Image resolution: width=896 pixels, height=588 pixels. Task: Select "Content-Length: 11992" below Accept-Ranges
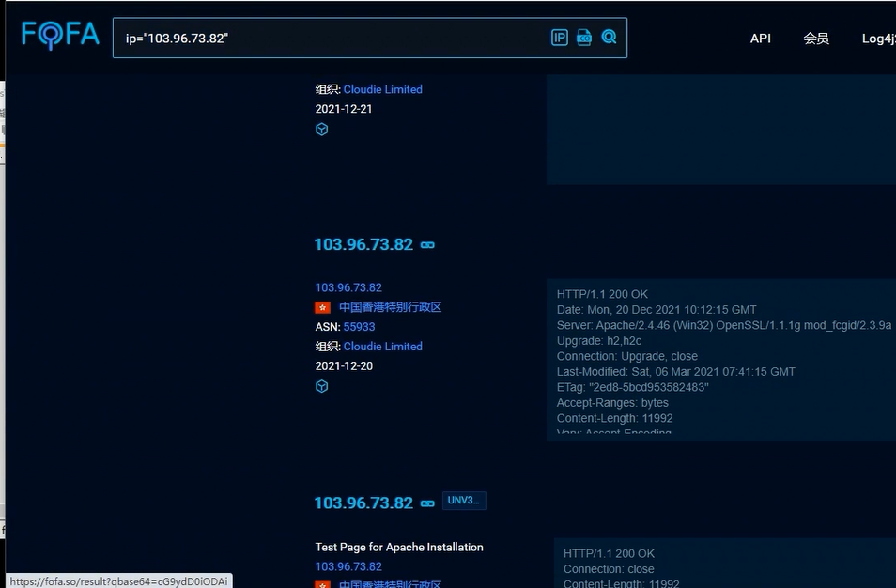(615, 418)
